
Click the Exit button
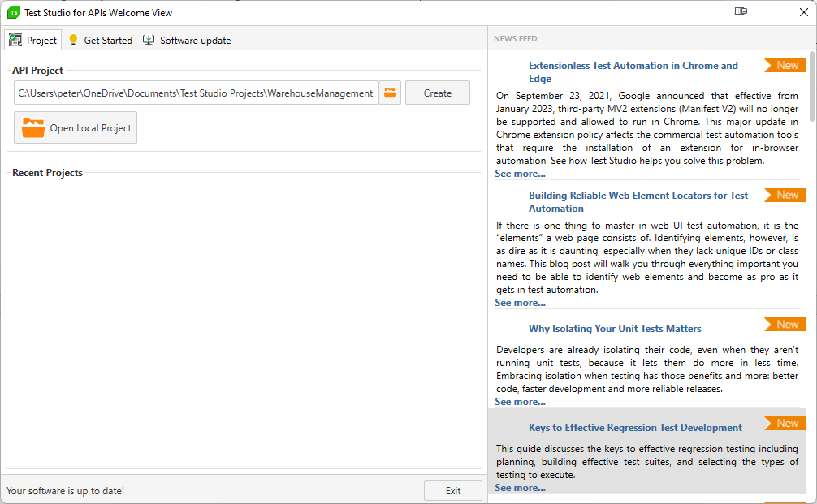click(x=453, y=490)
